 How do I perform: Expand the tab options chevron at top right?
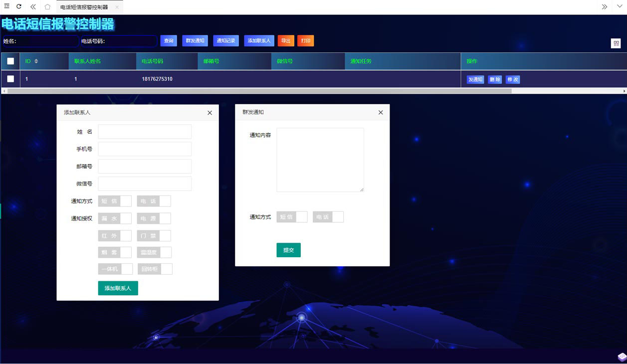point(620,7)
